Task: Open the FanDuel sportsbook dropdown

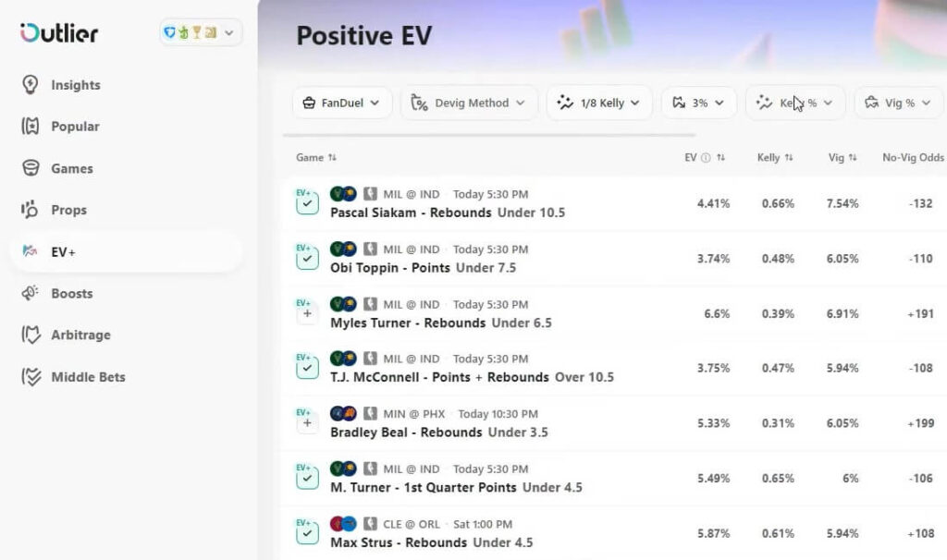Action: tap(341, 103)
